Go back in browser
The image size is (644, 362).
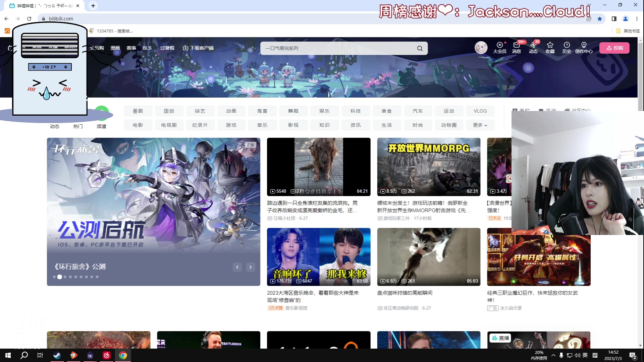[x=6, y=19]
